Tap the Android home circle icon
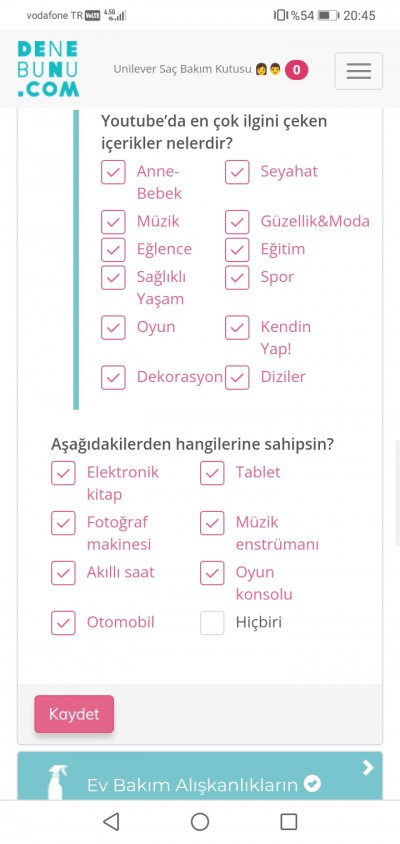This screenshot has height=844, width=400. click(200, 821)
